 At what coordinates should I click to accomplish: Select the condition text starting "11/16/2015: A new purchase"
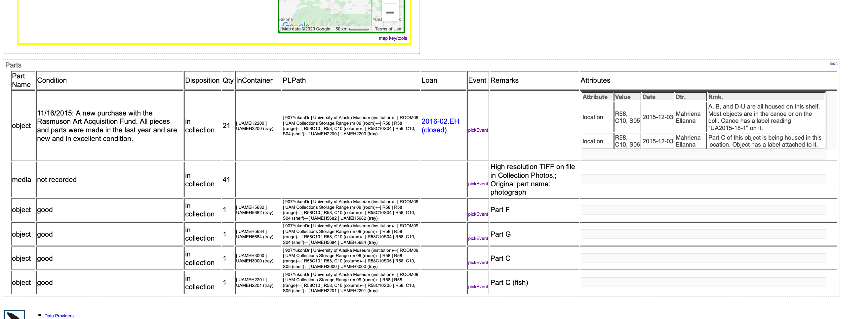point(107,126)
